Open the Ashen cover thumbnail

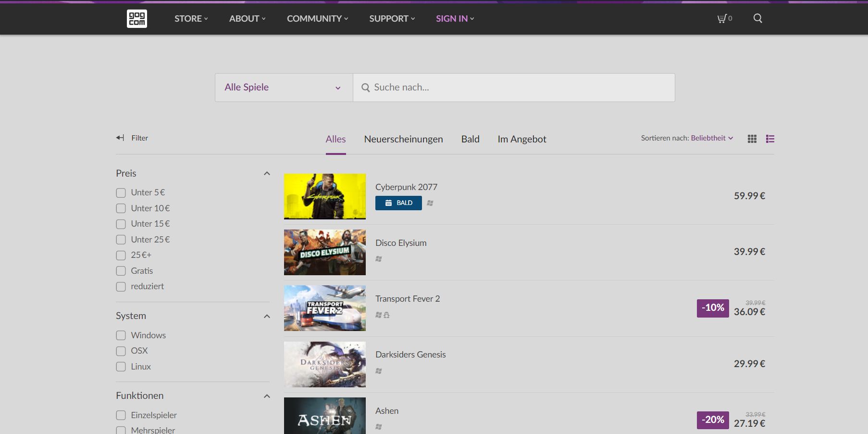click(x=325, y=416)
